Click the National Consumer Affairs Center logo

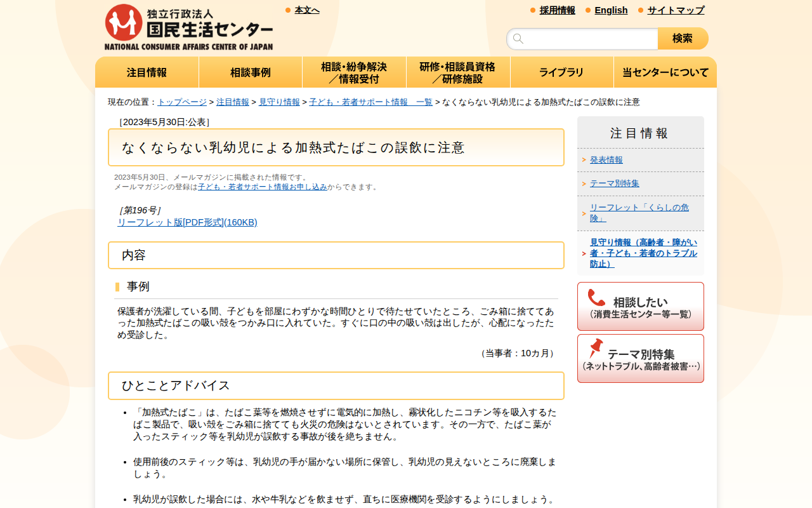click(x=189, y=27)
